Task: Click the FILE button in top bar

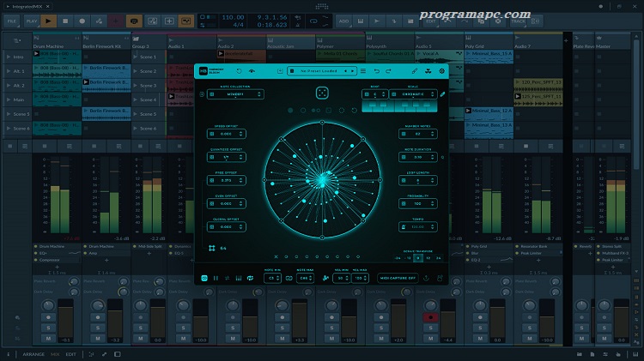Action: coord(13,20)
